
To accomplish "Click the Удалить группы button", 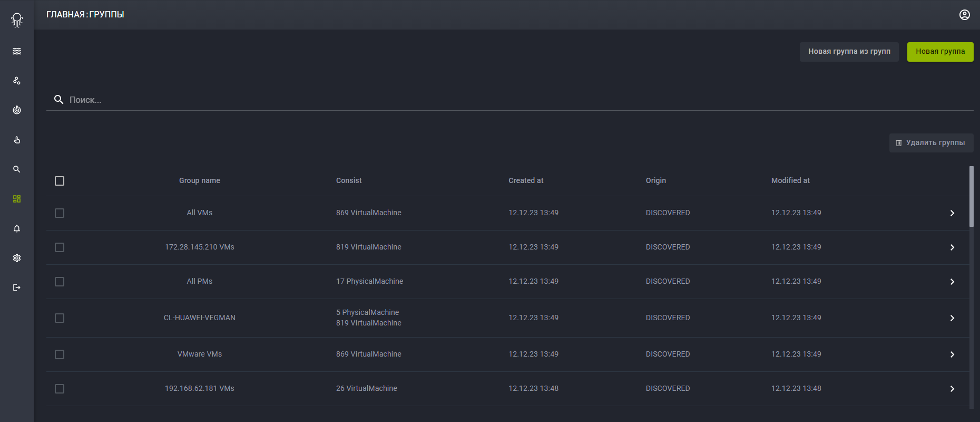I will [x=931, y=143].
